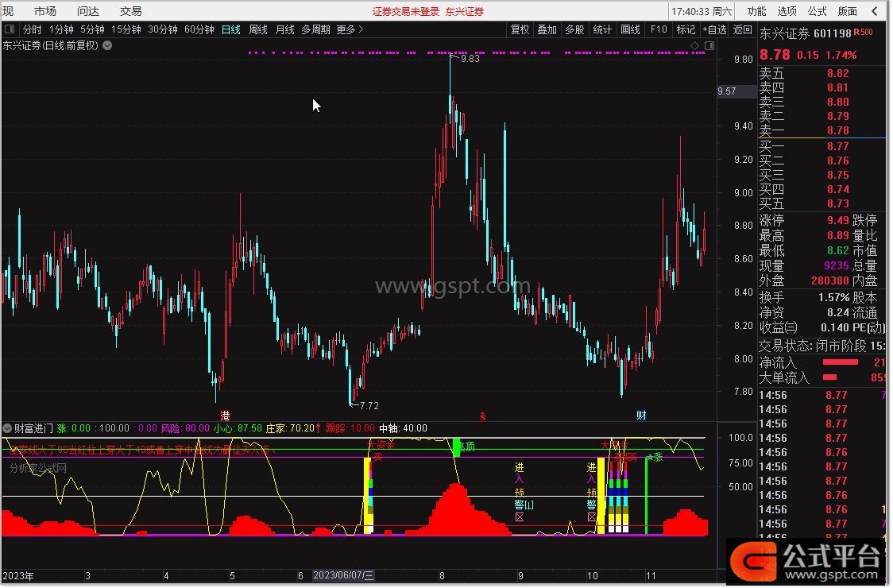The height and width of the screenshot is (588, 893).
Task: Click the 返回 back button
Action: 742,29
